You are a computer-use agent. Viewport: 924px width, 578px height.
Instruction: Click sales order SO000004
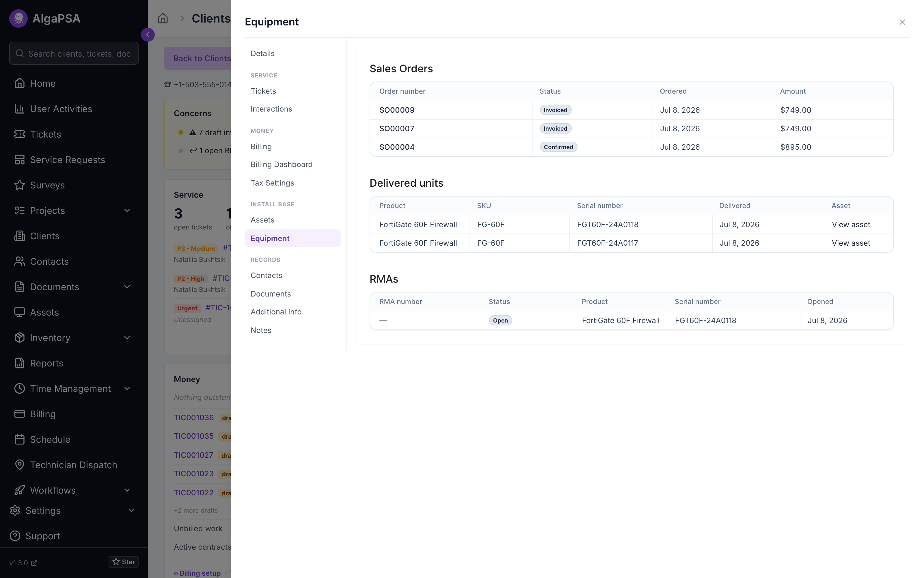pyautogui.click(x=397, y=147)
